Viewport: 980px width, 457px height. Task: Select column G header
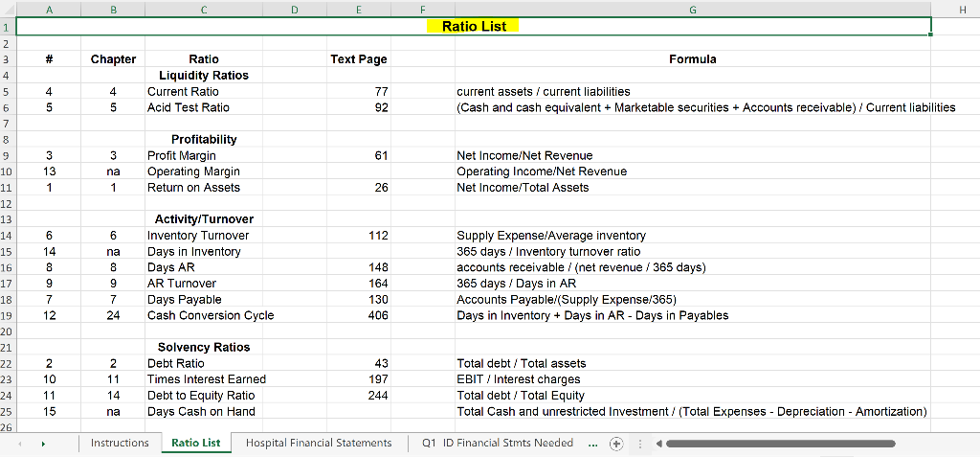pos(693,9)
